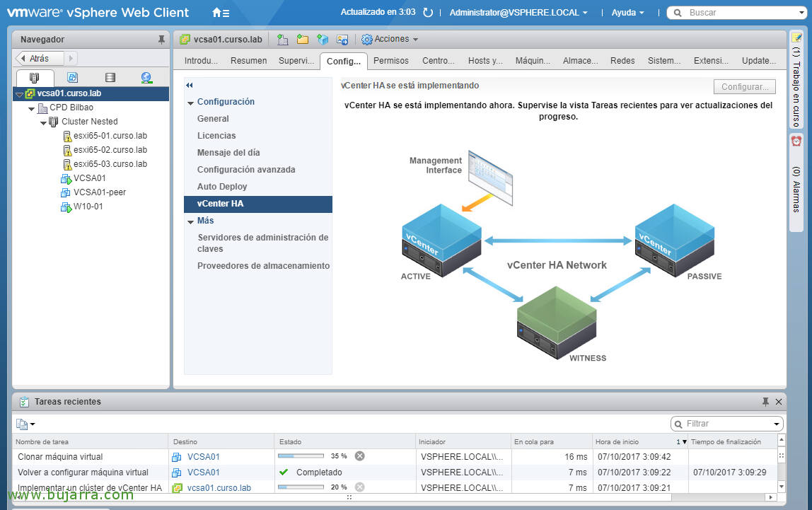Click the new folder toolbar icon
Image resolution: width=812 pixels, height=510 pixels.
303,40
